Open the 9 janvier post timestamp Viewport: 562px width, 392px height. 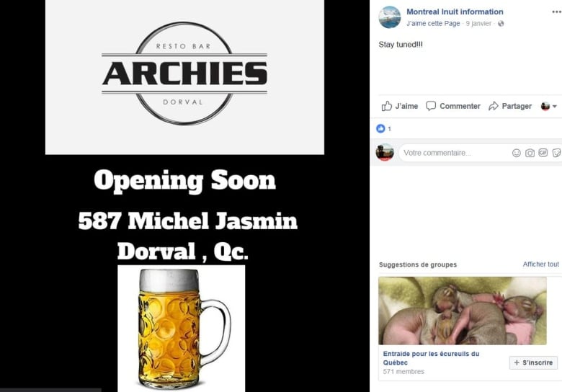[x=478, y=24]
